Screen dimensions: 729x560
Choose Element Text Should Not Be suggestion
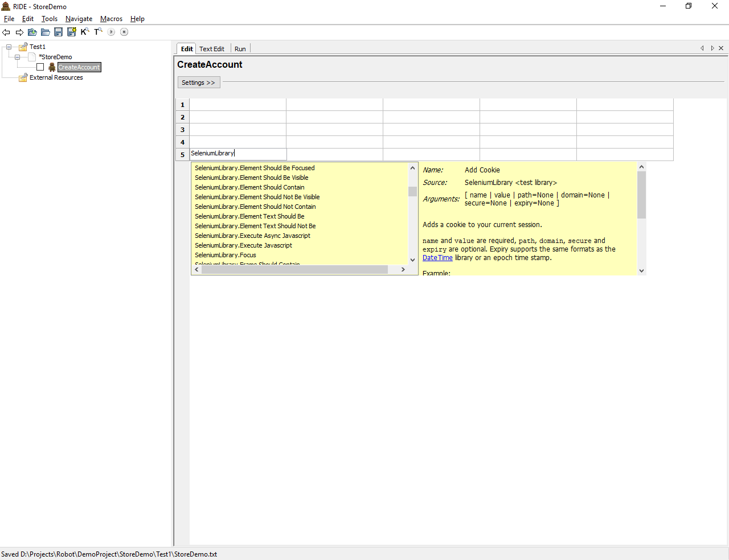pyautogui.click(x=255, y=226)
